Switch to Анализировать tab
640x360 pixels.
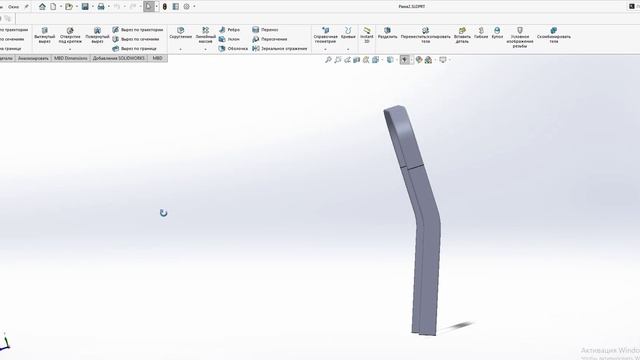tap(33, 58)
